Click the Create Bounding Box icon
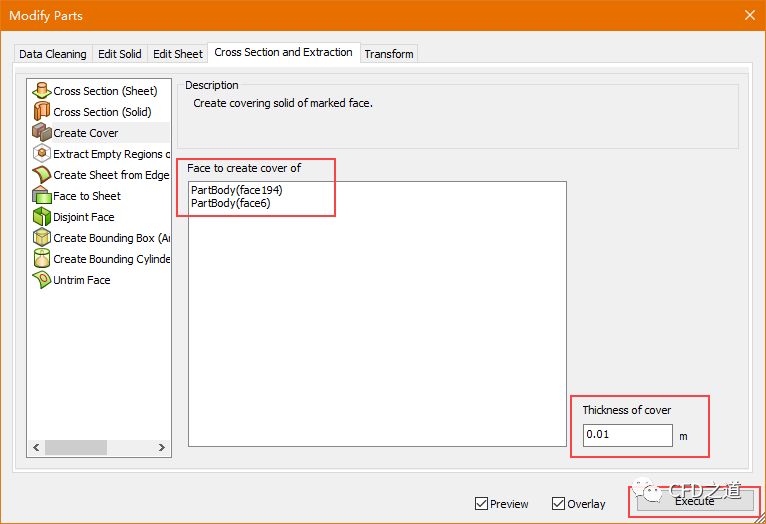The width and height of the screenshot is (766, 524). (x=42, y=238)
